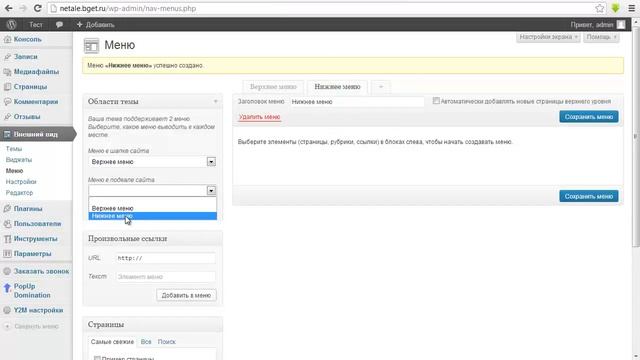Screen dimensions: 640x360
Task: Click the URL input field
Action: tap(165, 258)
